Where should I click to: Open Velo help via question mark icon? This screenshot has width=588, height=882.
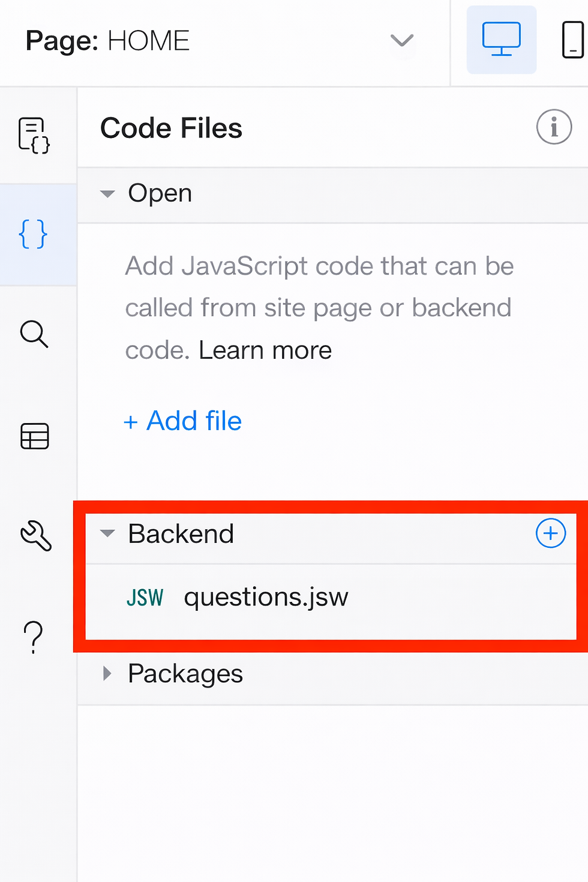[33, 636]
